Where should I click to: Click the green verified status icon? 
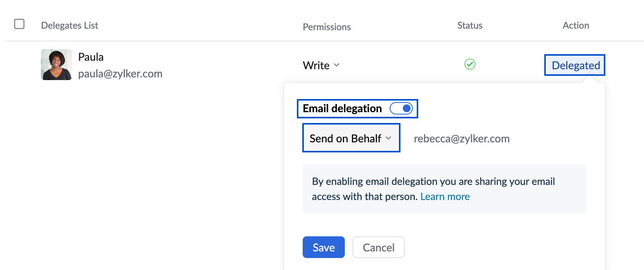(x=470, y=64)
